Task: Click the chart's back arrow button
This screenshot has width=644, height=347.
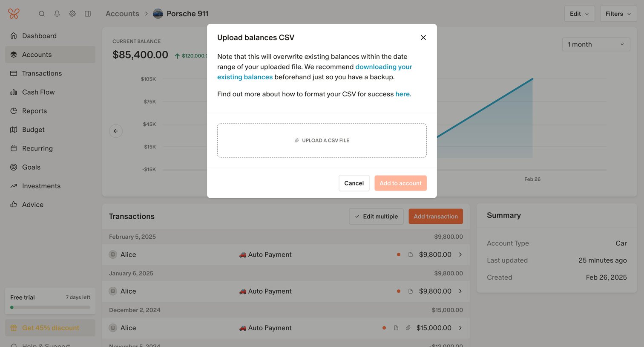Action: pos(116,131)
